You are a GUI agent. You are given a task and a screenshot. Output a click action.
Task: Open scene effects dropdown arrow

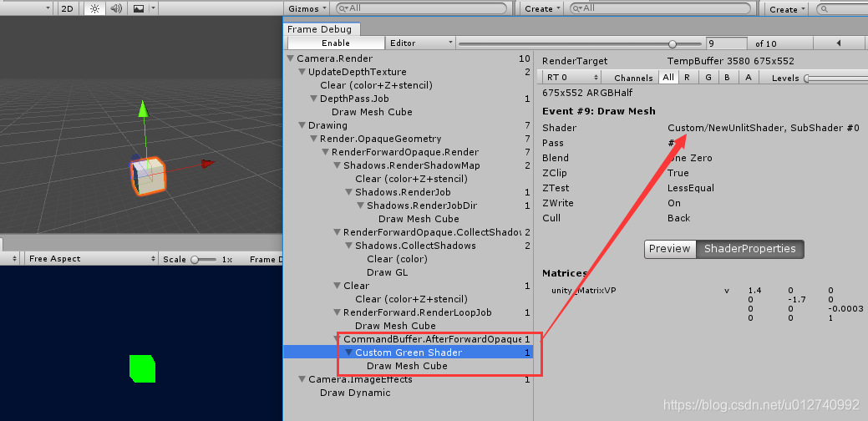point(154,8)
